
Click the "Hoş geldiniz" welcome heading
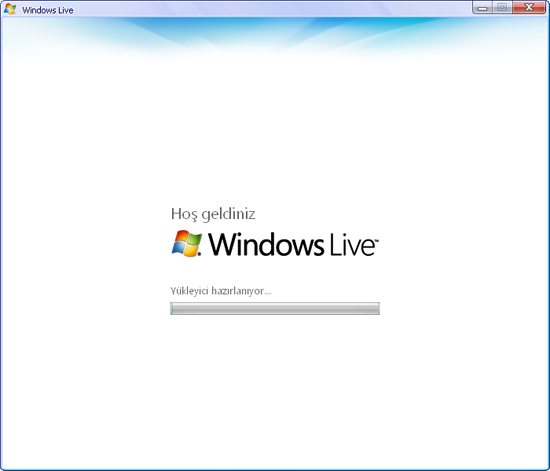[x=213, y=214]
